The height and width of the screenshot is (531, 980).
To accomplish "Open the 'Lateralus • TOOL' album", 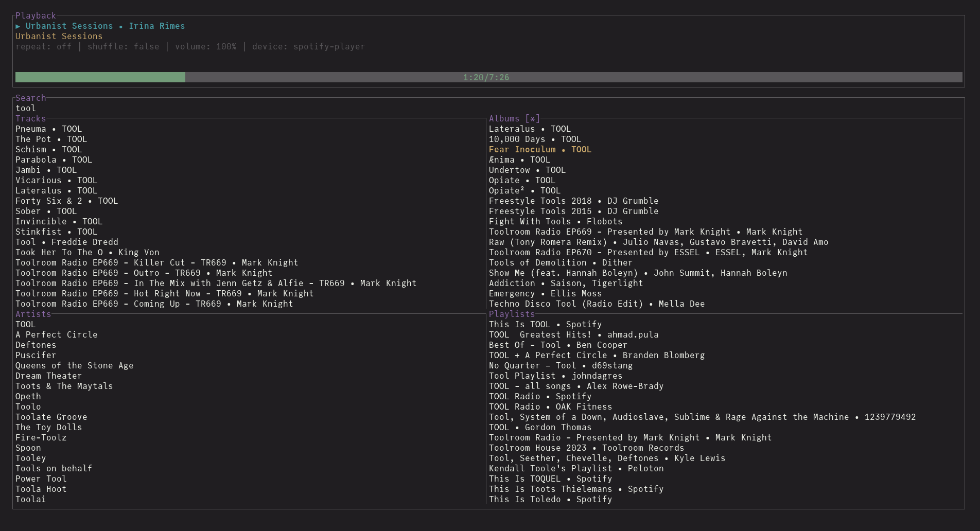I will coord(530,129).
